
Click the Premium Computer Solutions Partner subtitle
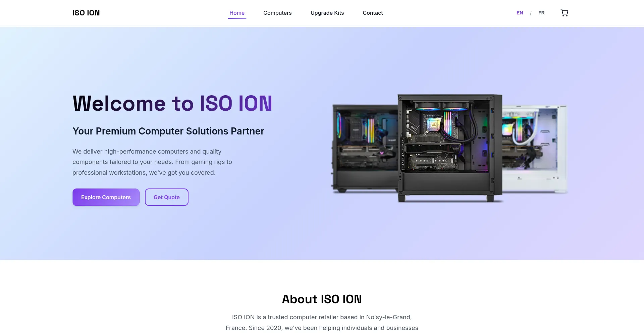pyautogui.click(x=168, y=131)
